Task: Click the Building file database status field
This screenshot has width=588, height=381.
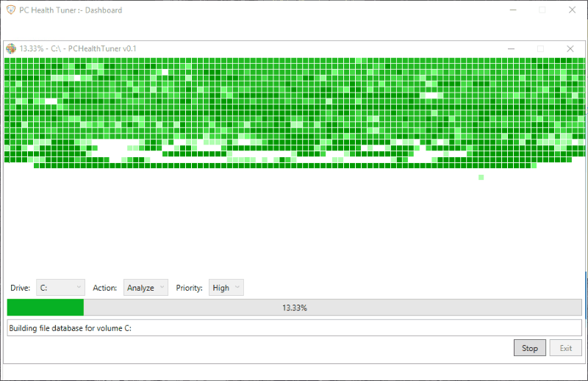Action: point(295,328)
